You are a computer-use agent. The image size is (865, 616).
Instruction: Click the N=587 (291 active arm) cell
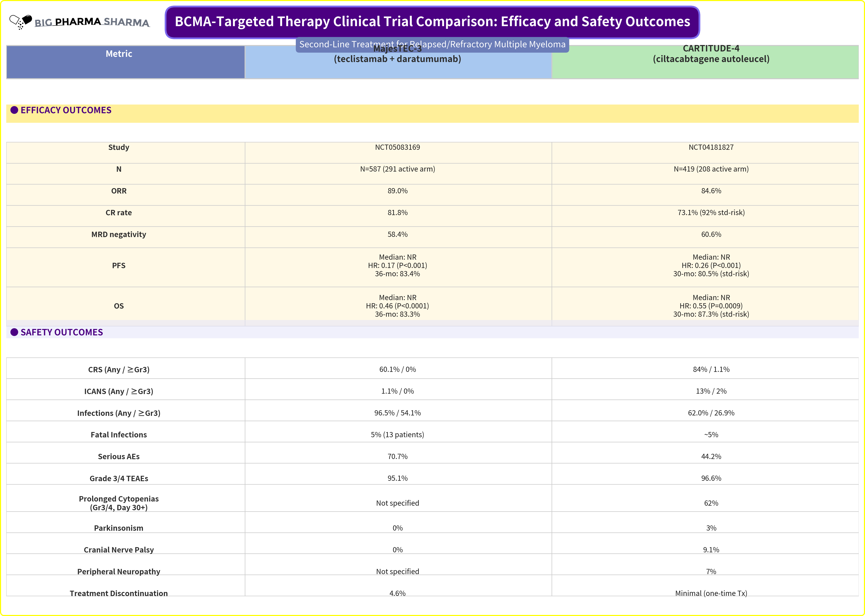click(397, 169)
